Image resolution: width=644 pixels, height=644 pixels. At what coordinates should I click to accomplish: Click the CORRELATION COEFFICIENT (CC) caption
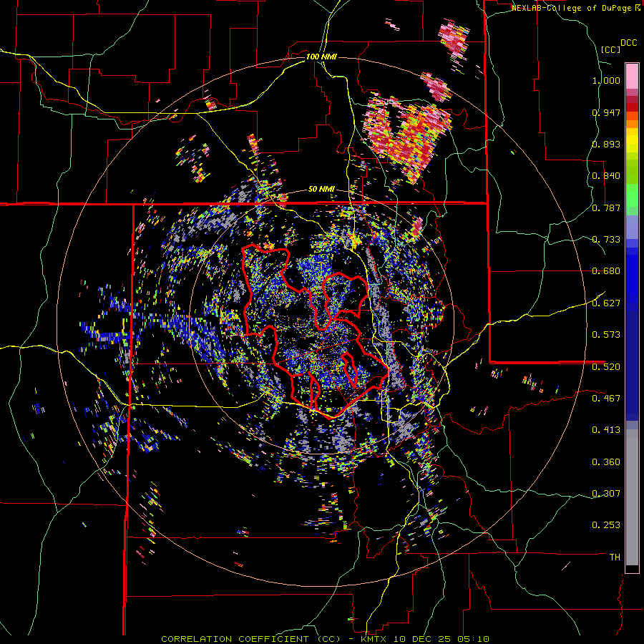pos(251,639)
